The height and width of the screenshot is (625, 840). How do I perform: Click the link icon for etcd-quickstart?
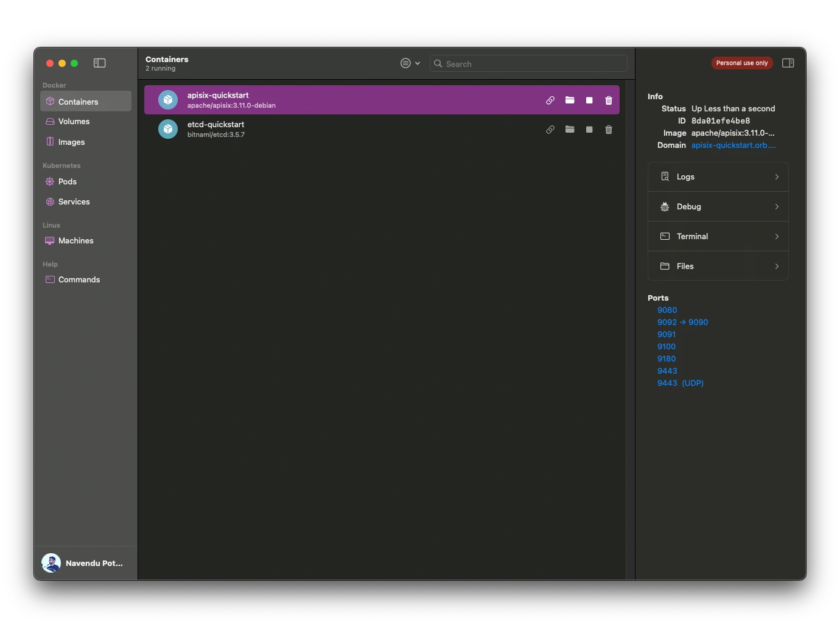click(550, 130)
